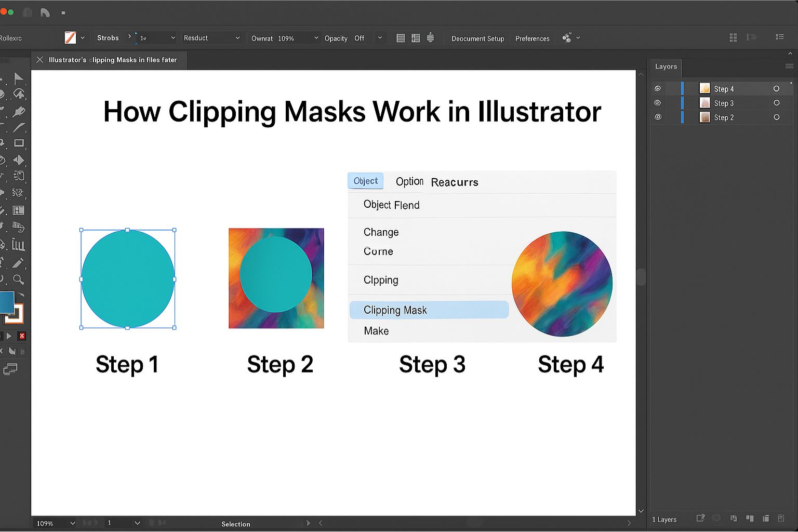This screenshot has height=532, width=798.
Task: Open the Layers panel hamburger menu
Action: [x=789, y=66]
